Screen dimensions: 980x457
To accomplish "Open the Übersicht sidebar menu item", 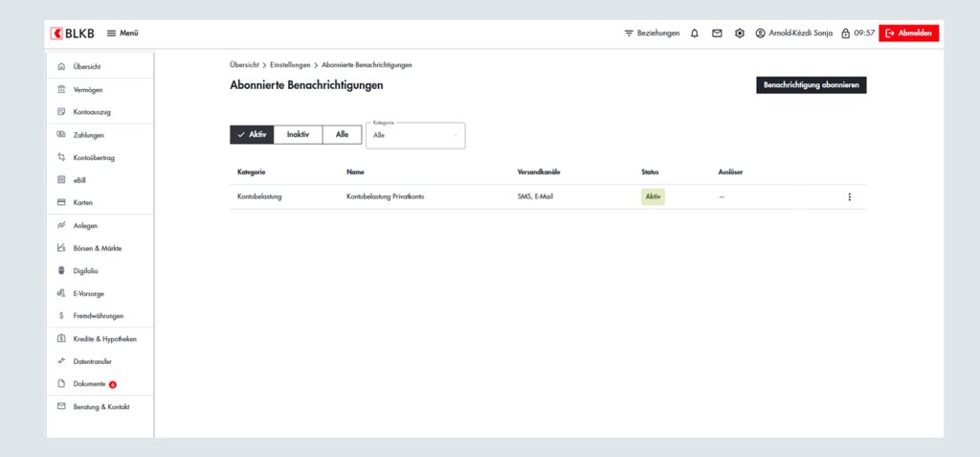I will 100,66.
